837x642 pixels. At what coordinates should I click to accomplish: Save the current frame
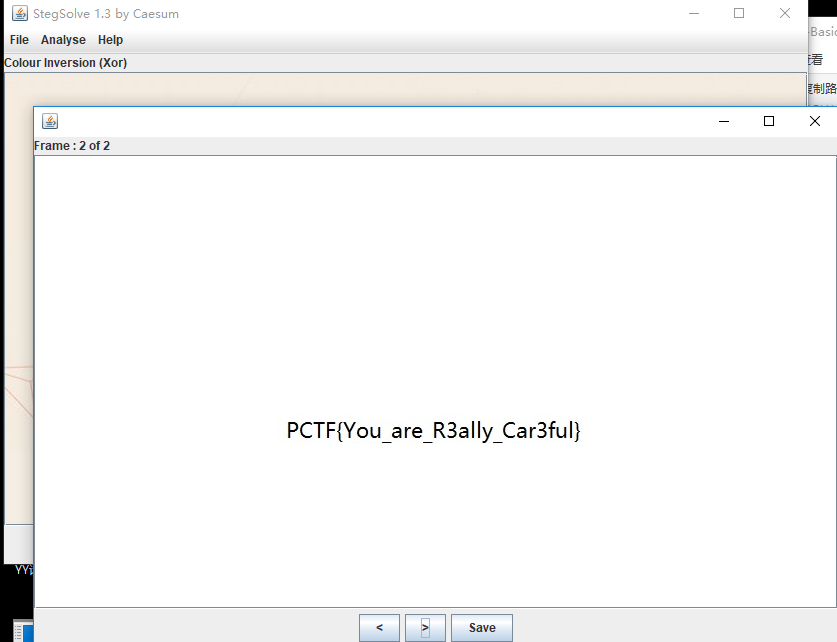[481, 628]
